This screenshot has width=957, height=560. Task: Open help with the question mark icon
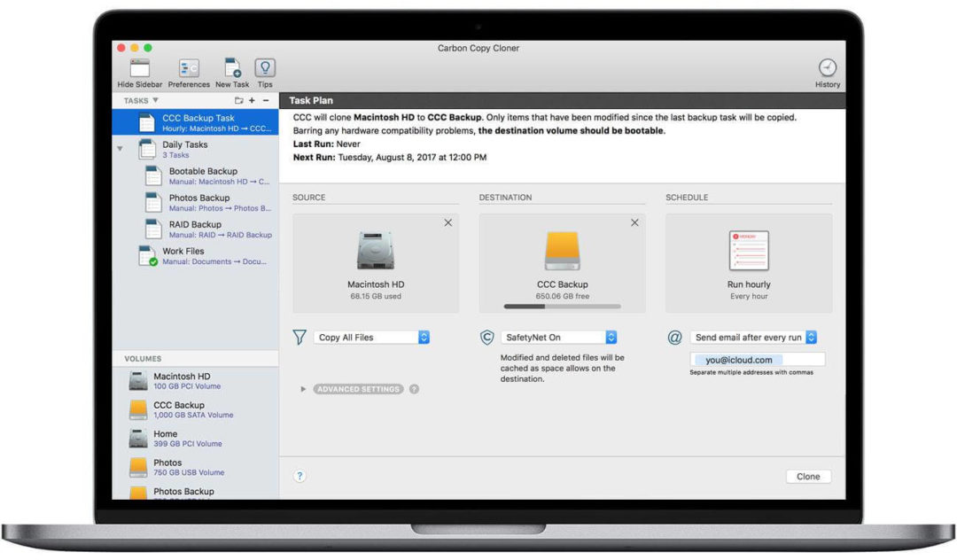(300, 476)
